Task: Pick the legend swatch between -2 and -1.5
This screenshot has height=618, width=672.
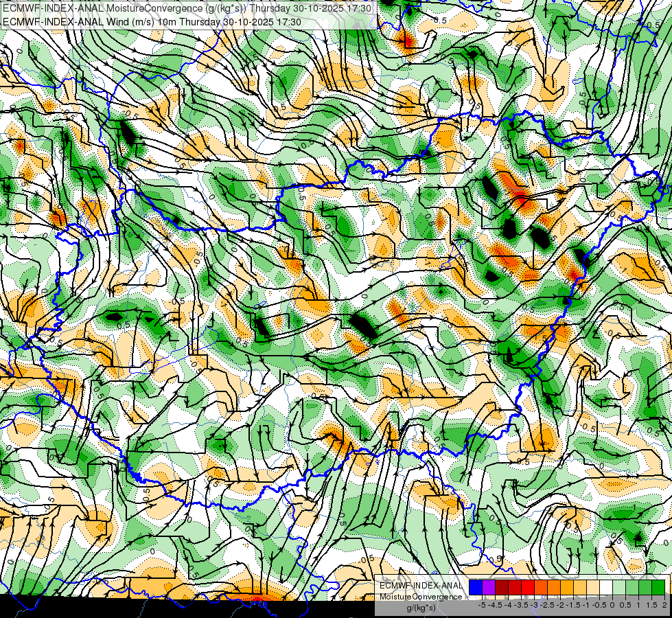Action: pyautogui.click(x=567, y=587)
